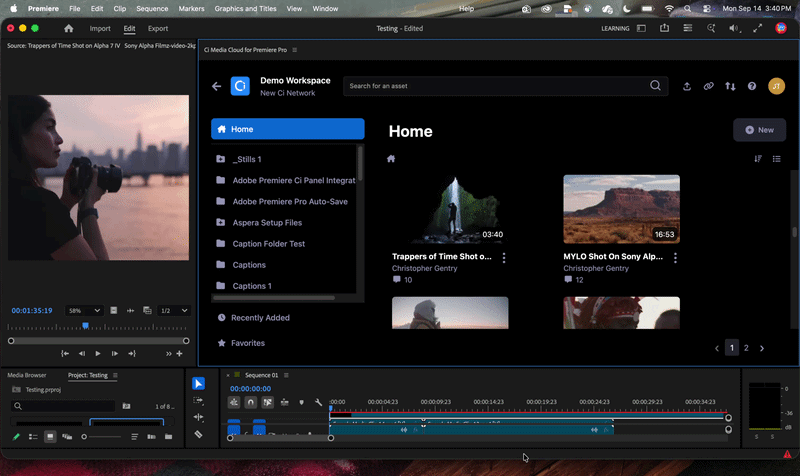Open Source monitor button editor plus
Image resolution: width=800 pixels, height=476 pixels.
(x=179, y=354)
